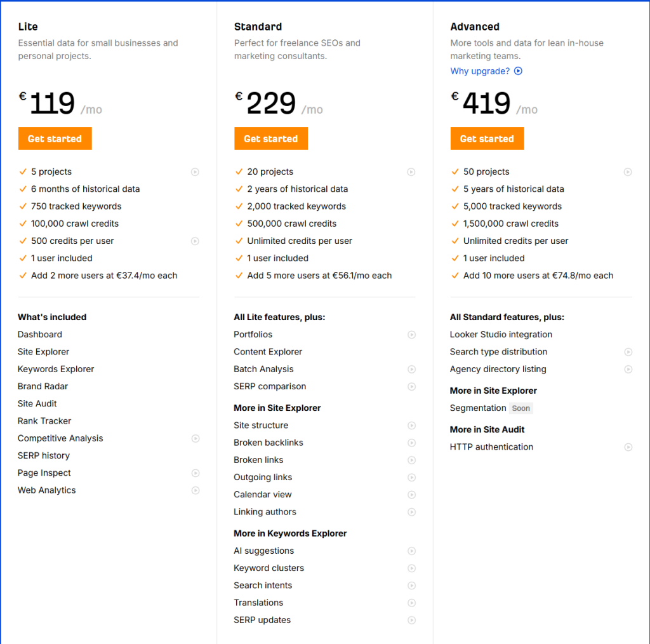Click play icon beside Search type distribution
This screenshot has height=644, width=650.
point(628,352)
